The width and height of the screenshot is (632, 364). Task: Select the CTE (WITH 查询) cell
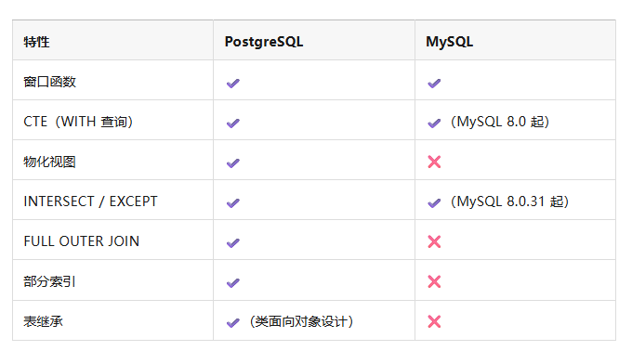(112, 120)
